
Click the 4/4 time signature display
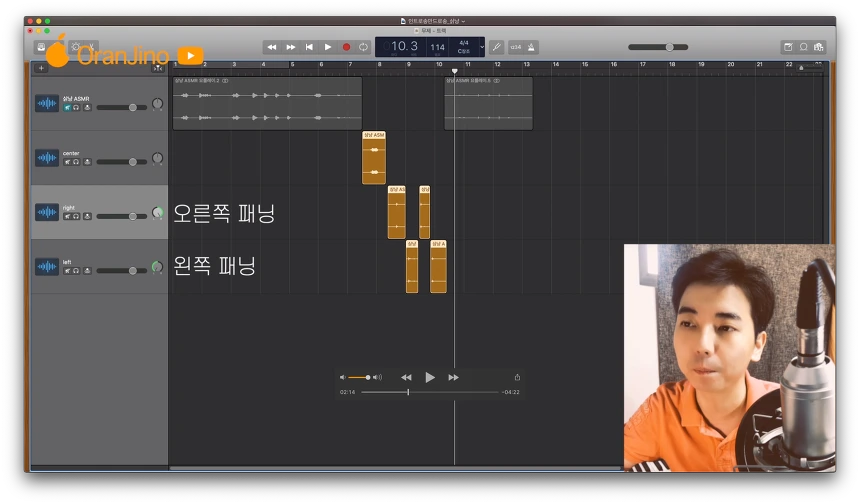[x=464, y=43]
